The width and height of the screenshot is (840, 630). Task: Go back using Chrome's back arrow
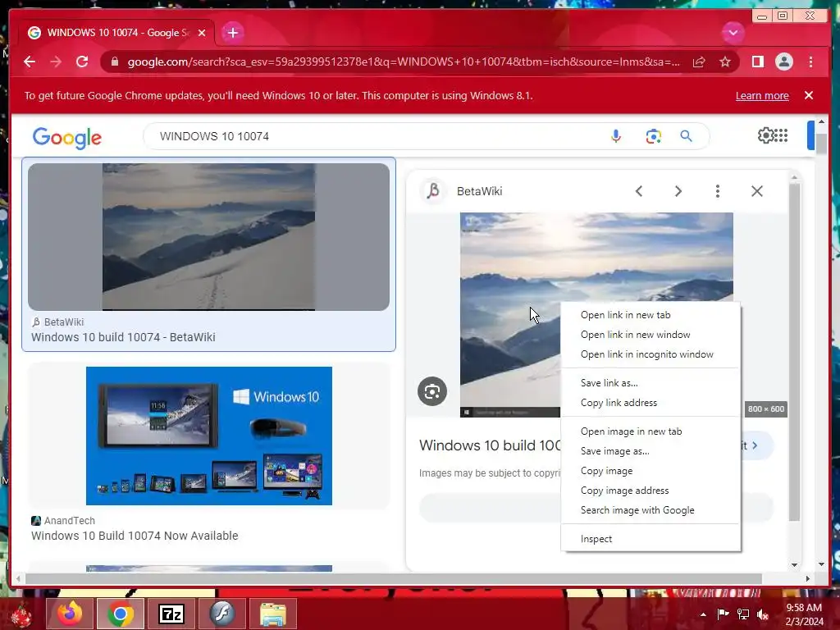[30, 62]
